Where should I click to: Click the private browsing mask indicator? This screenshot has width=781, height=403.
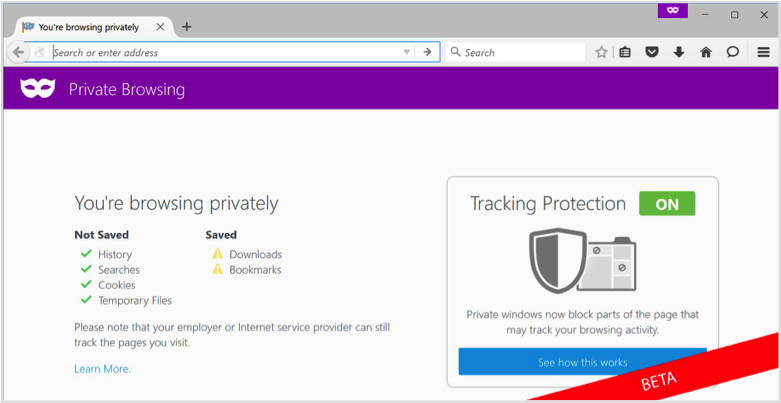pyautogui.click(x=672, y=10)
